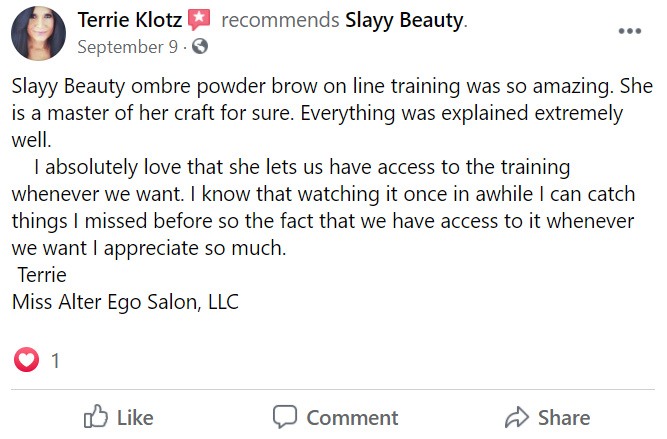
Task: Click the globe public audience icon
Action: point(200,46)
